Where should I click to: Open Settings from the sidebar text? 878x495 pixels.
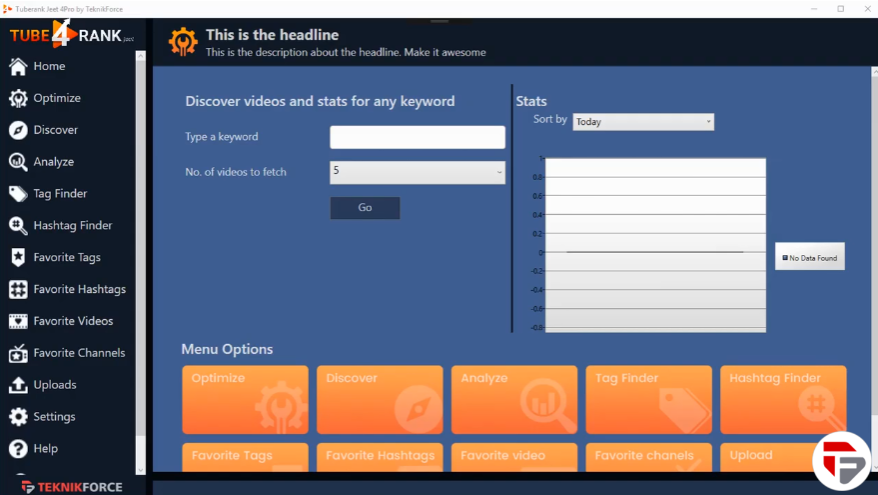(x=54, y=417)
